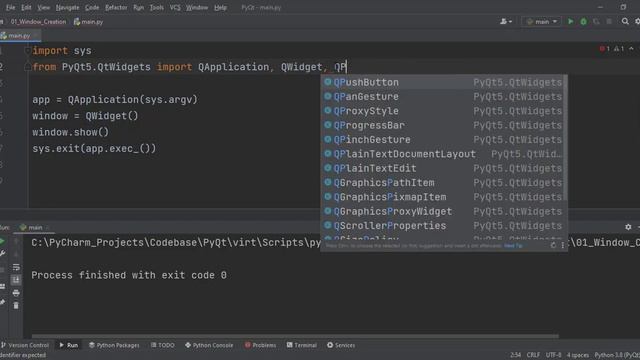Image resolution: width=640 pixels, height=360 pixels.
Task: Open the VCS menu
Action: pos(175,7)
